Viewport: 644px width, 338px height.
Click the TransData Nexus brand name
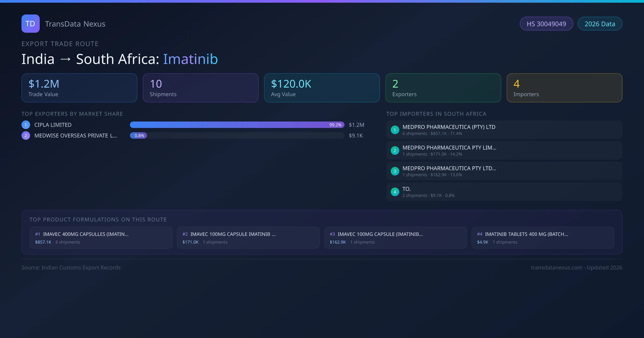75,24
